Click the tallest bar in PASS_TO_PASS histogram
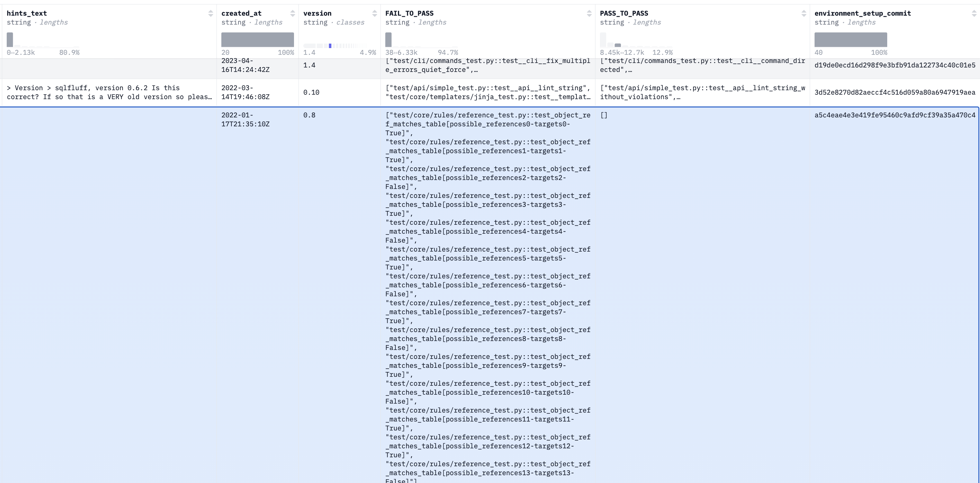 [603, 39]
